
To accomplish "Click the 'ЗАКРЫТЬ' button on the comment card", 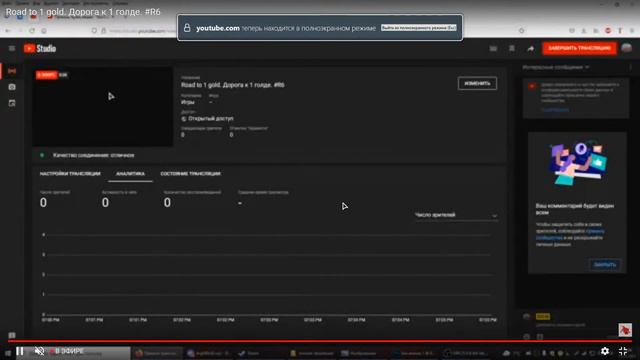I will [604, 264].
